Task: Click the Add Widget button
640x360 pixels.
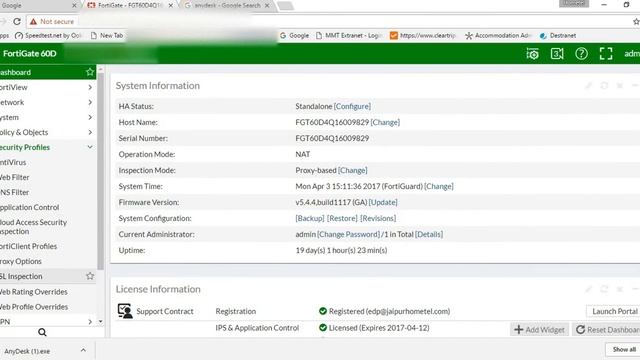Action: click(x=539, y=329)
